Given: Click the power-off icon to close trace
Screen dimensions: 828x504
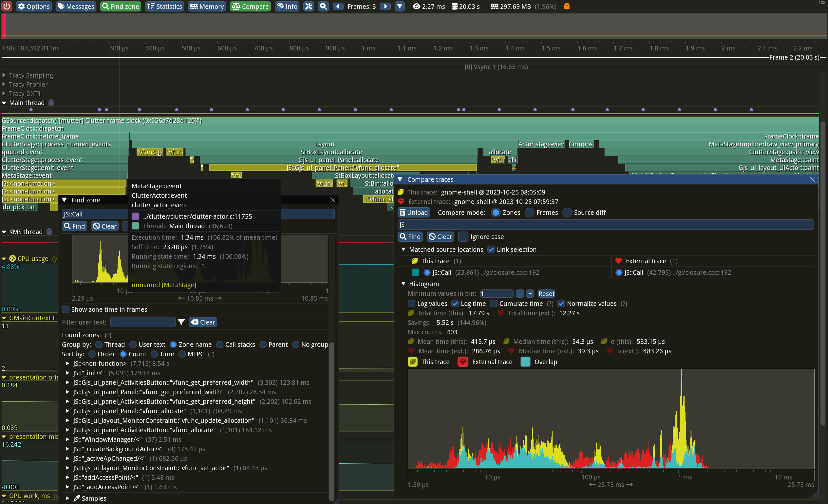Looking at the screenshot, I should [7, 6].
